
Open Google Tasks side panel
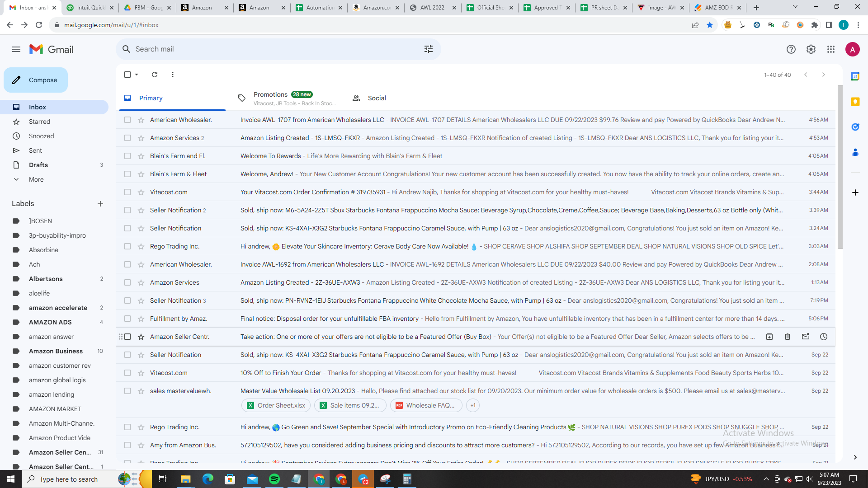coord(855,127)
